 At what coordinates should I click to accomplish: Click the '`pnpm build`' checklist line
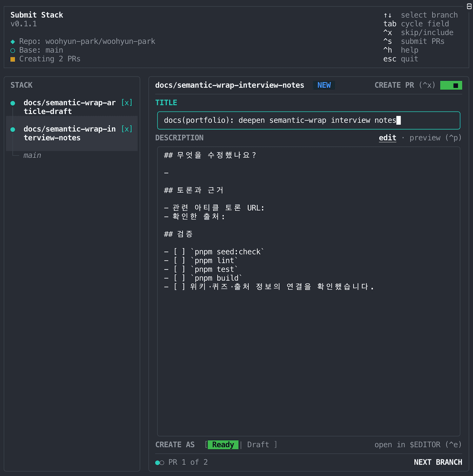(x=203, y=278)
